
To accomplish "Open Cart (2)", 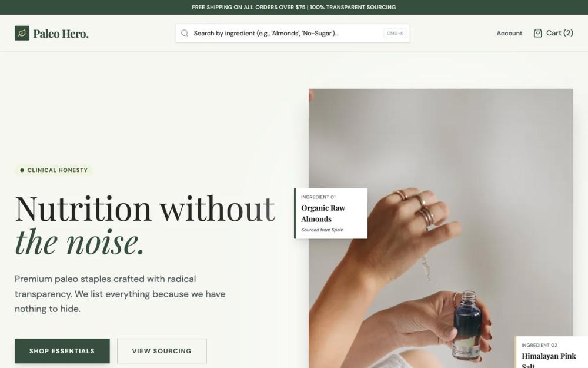I will point(553,33).
